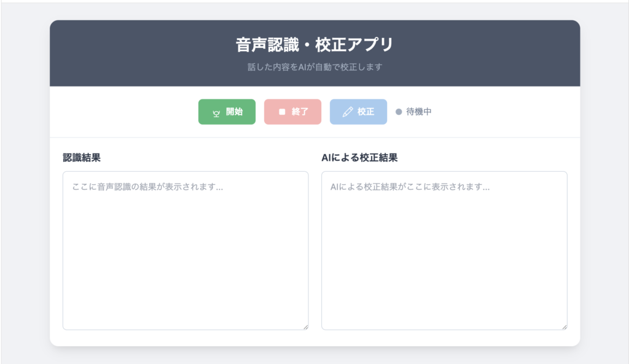Click the gray status indicator dot

(x=399, y=112)
